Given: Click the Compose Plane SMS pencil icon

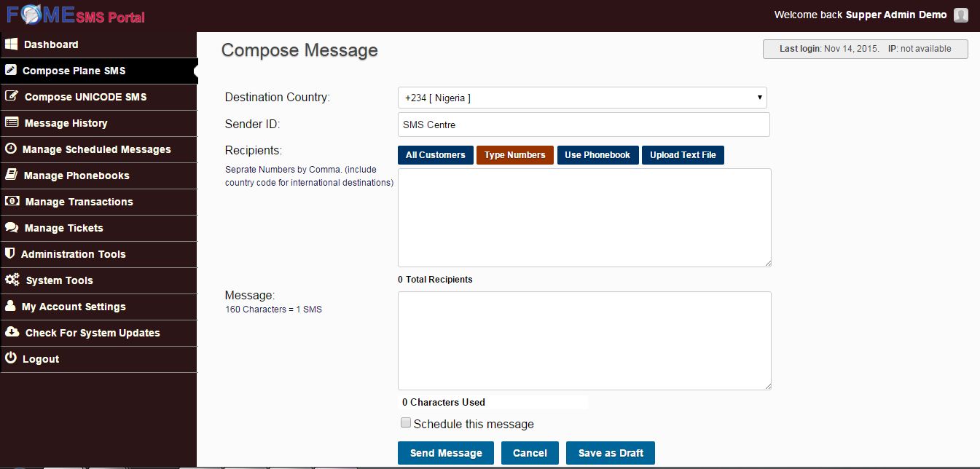Looking at the screenshot, I should [x=10, y=71].
